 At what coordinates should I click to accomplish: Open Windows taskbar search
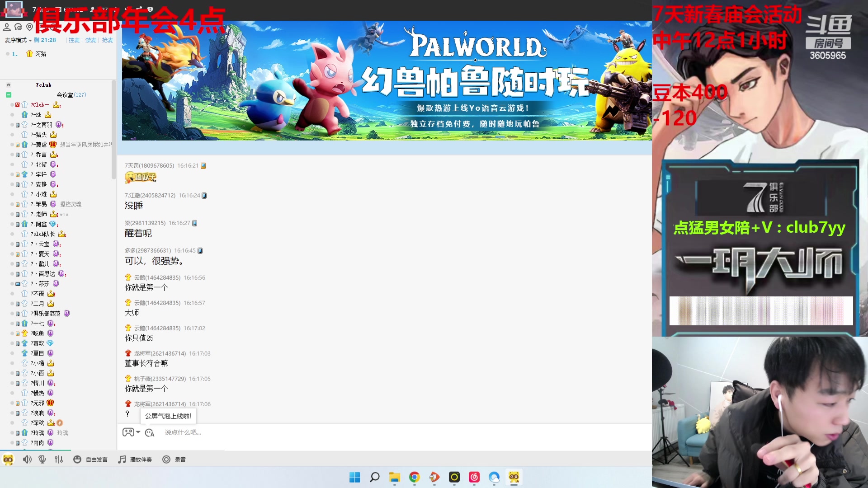[x=375, y=477]
